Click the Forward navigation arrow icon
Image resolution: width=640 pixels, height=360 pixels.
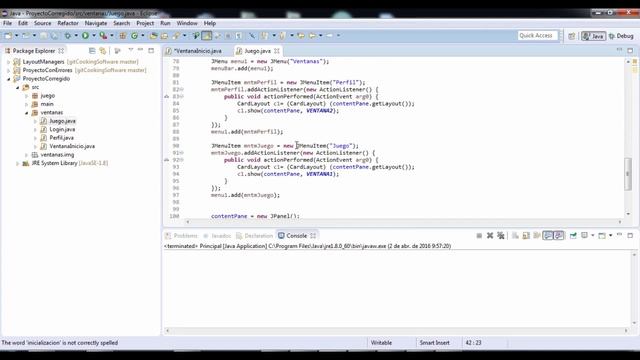[329, 36]
